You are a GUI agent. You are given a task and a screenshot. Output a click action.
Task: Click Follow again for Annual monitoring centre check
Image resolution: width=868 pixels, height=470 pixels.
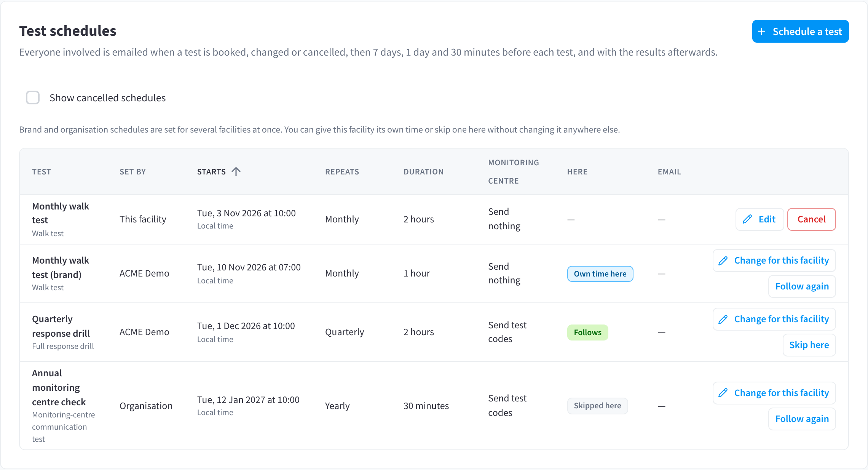802,419
